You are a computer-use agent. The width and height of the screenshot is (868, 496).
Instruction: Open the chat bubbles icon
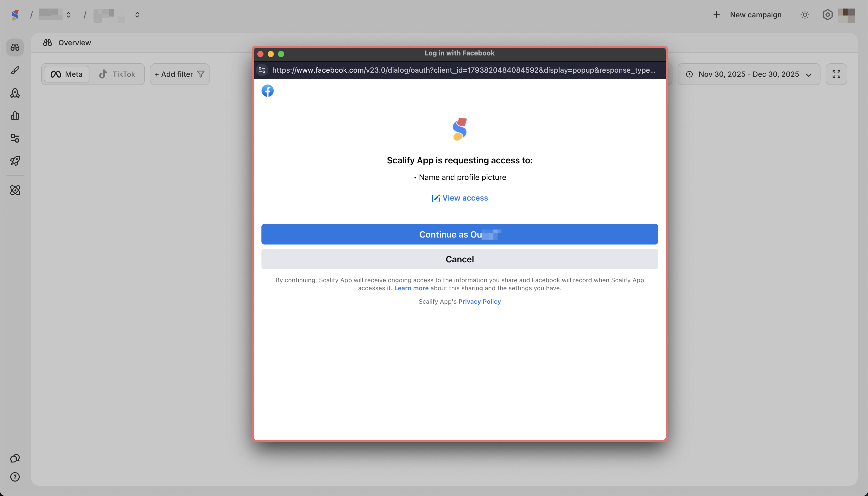[x=15, y=458]
